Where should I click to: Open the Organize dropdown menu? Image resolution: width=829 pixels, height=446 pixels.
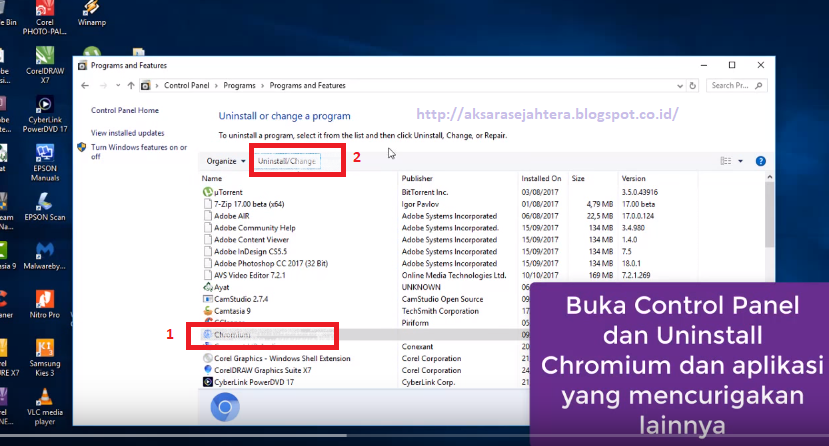tap(226, 161)
